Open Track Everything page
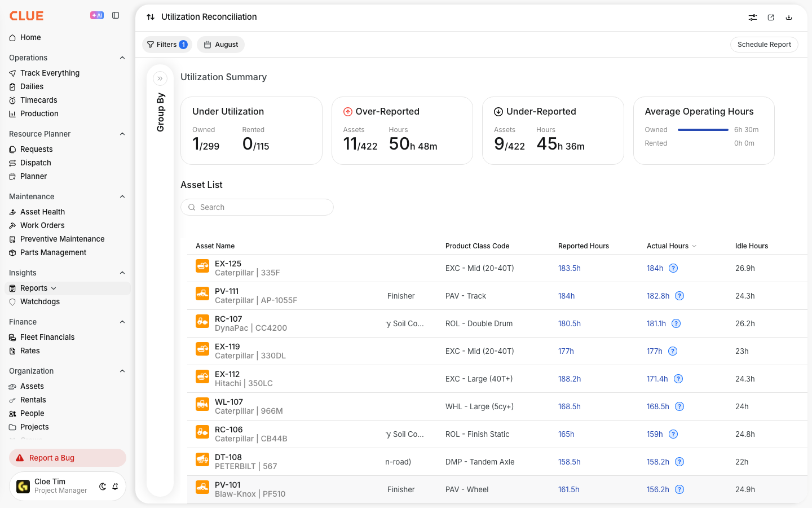 pos(50,73)
